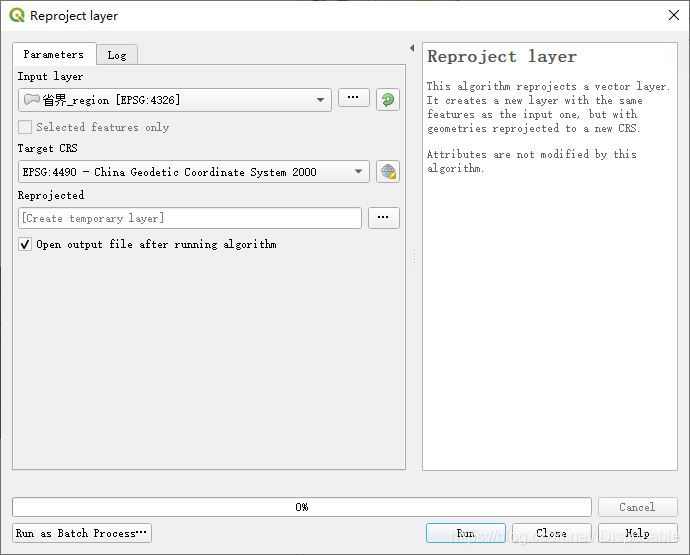Click the iterate over layer green icon
Image resolution: width=690 pixels, height=555 pixels.
[x=388, y=99]
